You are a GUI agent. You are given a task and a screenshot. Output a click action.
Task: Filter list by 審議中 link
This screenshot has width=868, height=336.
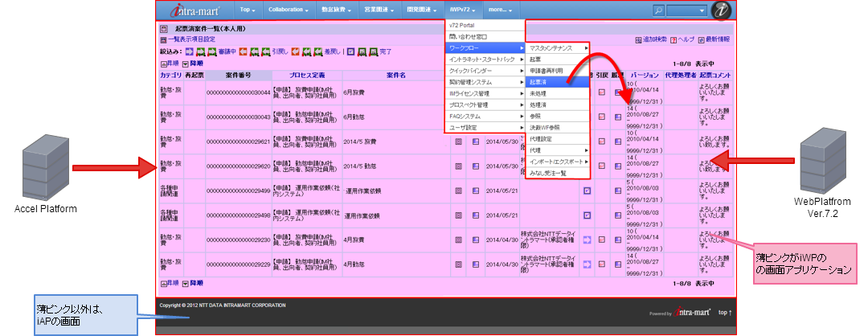click(x=227, y=51)
